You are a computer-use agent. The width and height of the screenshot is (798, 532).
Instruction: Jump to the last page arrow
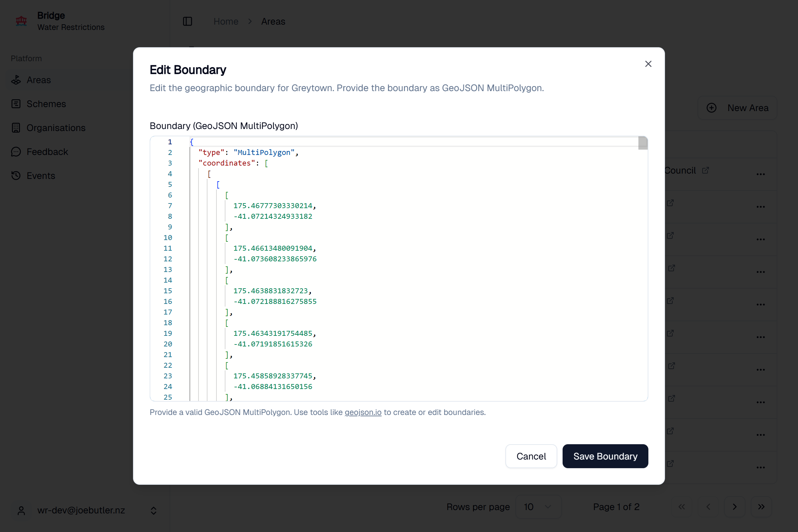point(761,507)
